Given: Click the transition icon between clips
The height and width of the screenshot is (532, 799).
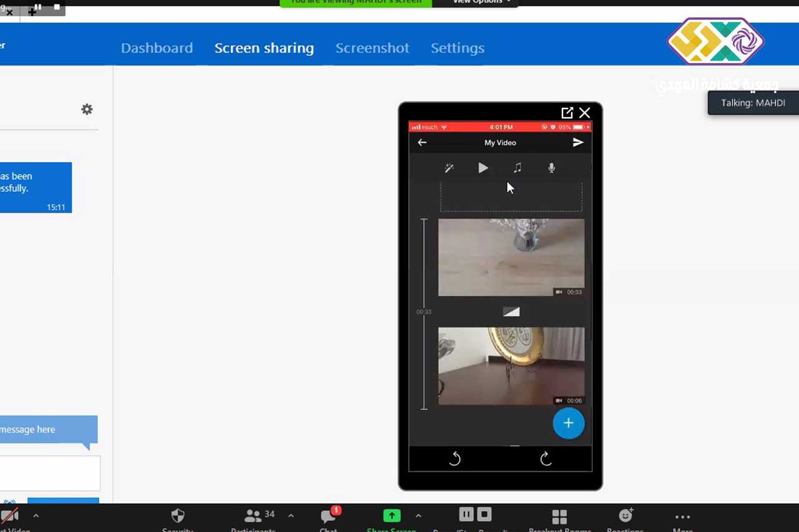Looking at the screenshot, I should (x=511, y=312).
